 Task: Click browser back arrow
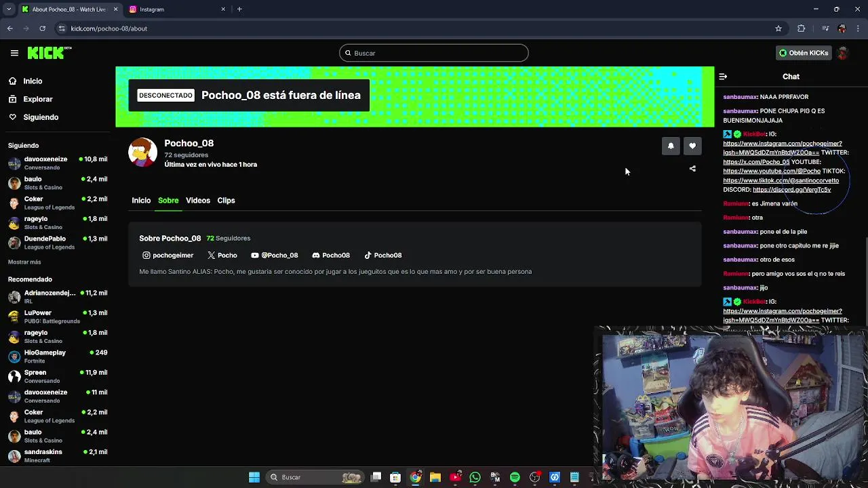pyautogui.click(x=10, y=28)
